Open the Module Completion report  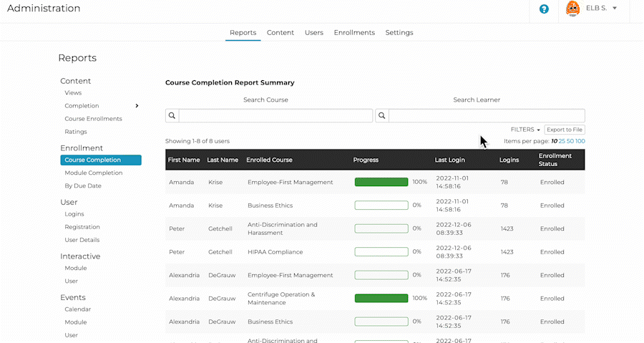tap(93, 173)
